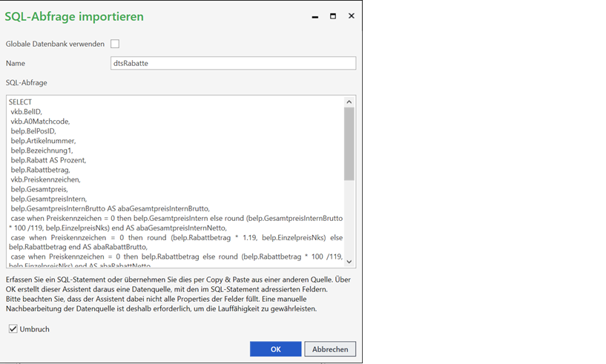
Task: Click the vkb.BelID line in the query
Action: [27, 112]
